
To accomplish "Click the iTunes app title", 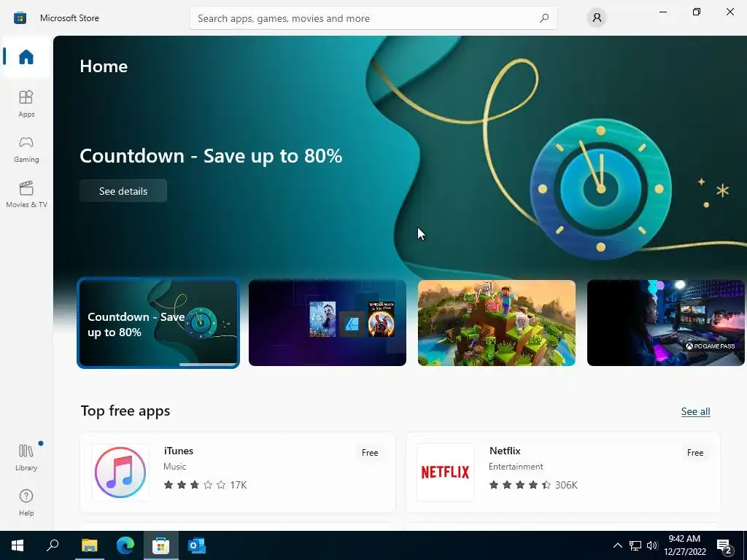I will point(179,451).
